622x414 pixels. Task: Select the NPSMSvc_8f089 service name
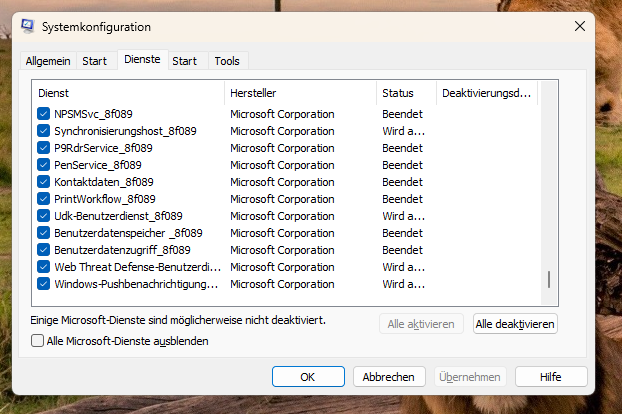[x=93, y=114]
